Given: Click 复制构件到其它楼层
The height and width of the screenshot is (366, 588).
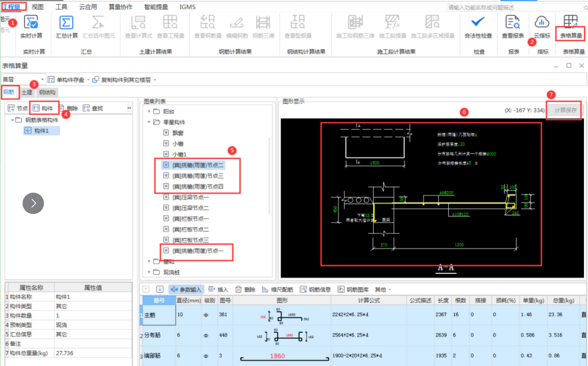Looking at the screenshot, I should [x=122, y=79].
